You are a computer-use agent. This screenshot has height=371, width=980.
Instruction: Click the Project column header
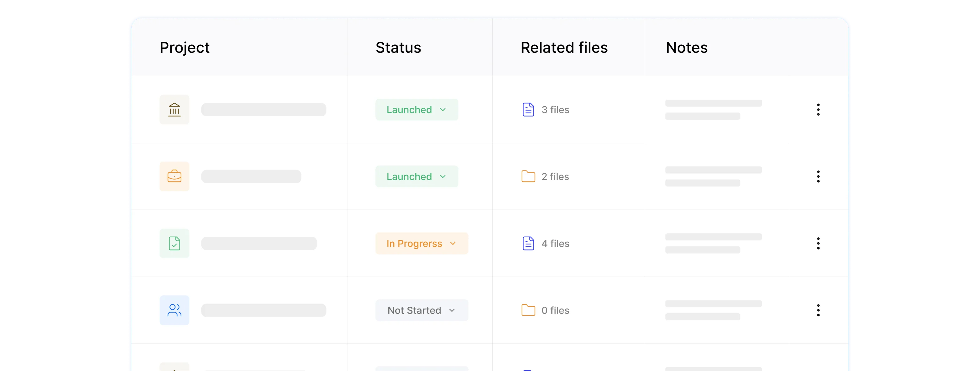pyautogui.click(x=184, y=48)
